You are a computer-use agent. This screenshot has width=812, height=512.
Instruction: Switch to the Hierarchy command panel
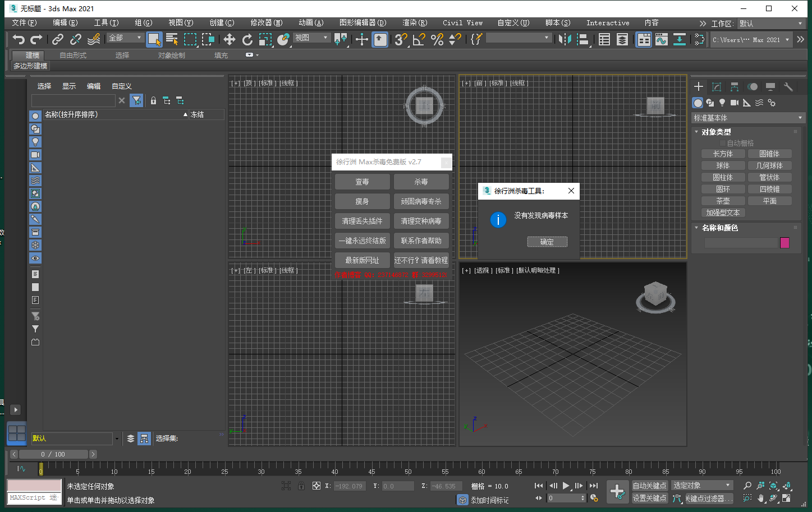click(735, 86)
